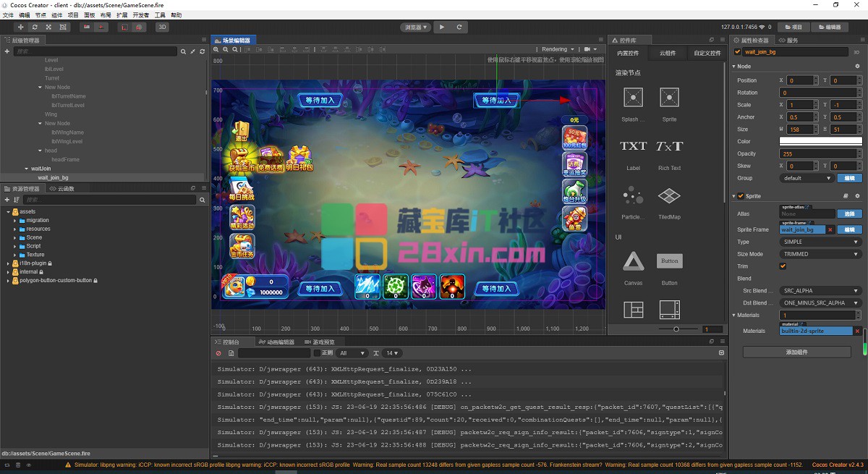Viewport: 868px width, 474px height.
Task: Click the open log file icon in console
Action: point(231,353)
